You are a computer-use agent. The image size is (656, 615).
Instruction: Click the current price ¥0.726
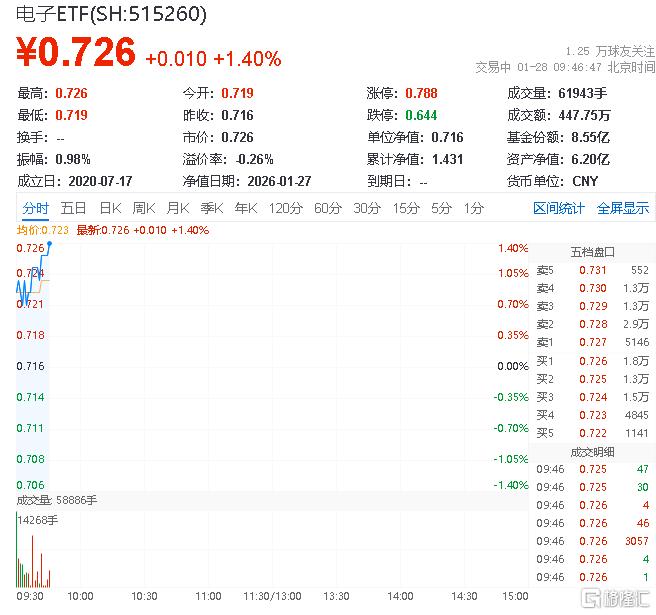[76, 52]
